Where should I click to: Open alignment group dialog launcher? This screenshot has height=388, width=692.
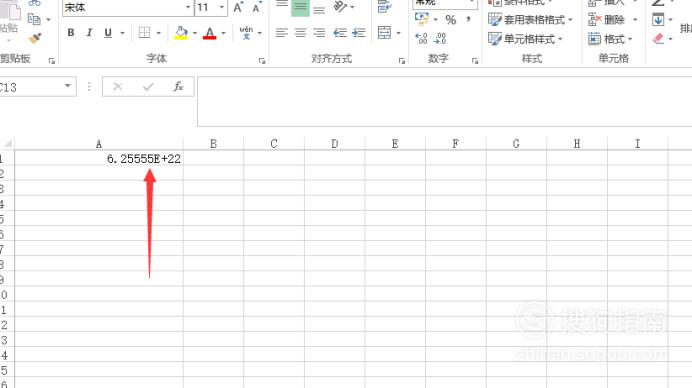[402, 61]
